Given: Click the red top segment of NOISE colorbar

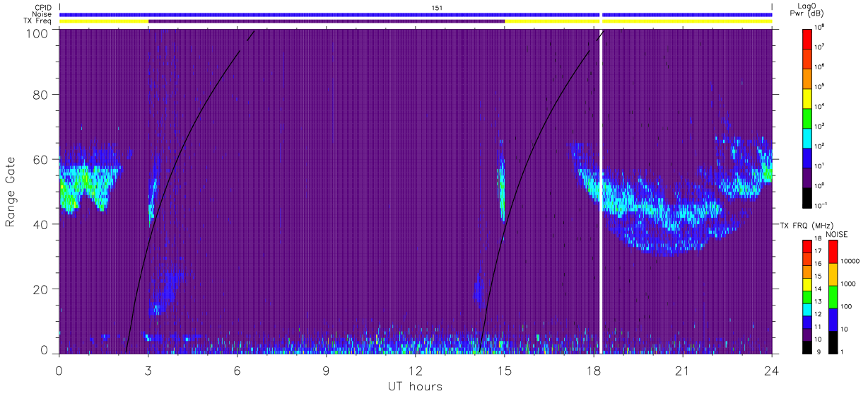Looking at the screenshot, I should [833, 251].
